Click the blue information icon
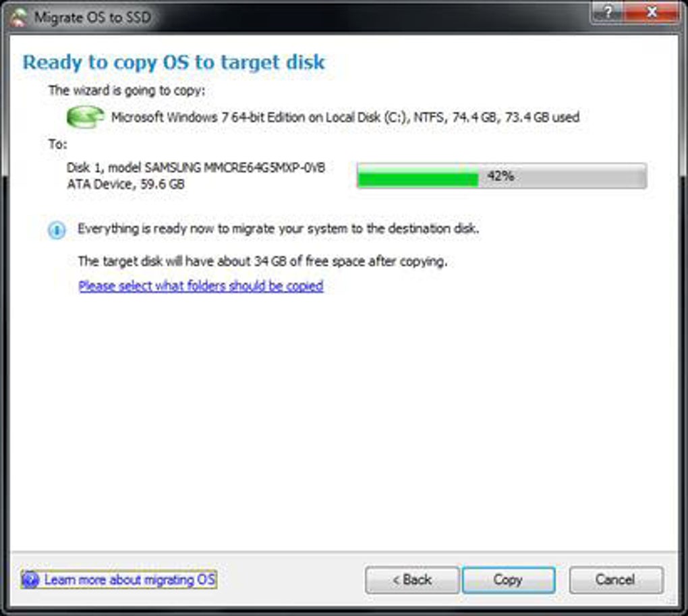The image size is (688, 616). pos(57,230)
